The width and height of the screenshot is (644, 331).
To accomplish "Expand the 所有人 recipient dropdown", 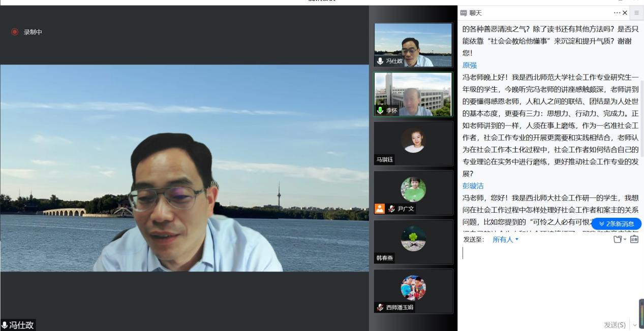I will [506, 240].
